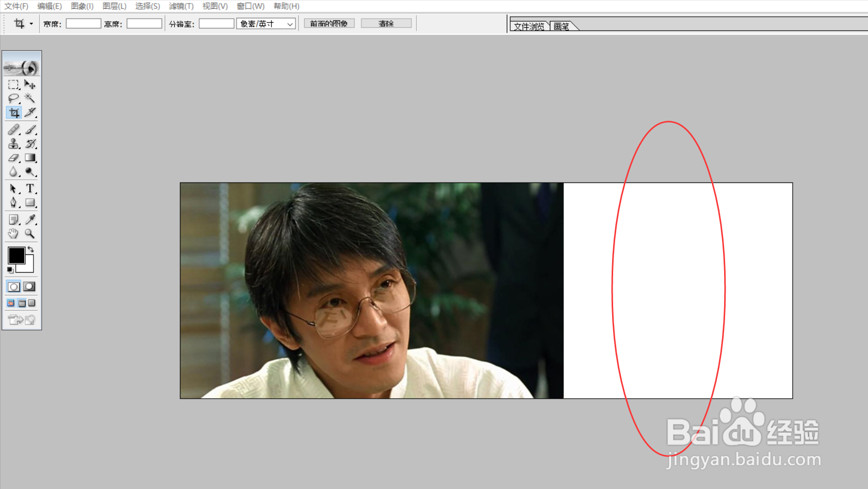Viewport: 868px width, 489px height.
Task: Click the white background color swatch
Action: (x=29, y=267)
